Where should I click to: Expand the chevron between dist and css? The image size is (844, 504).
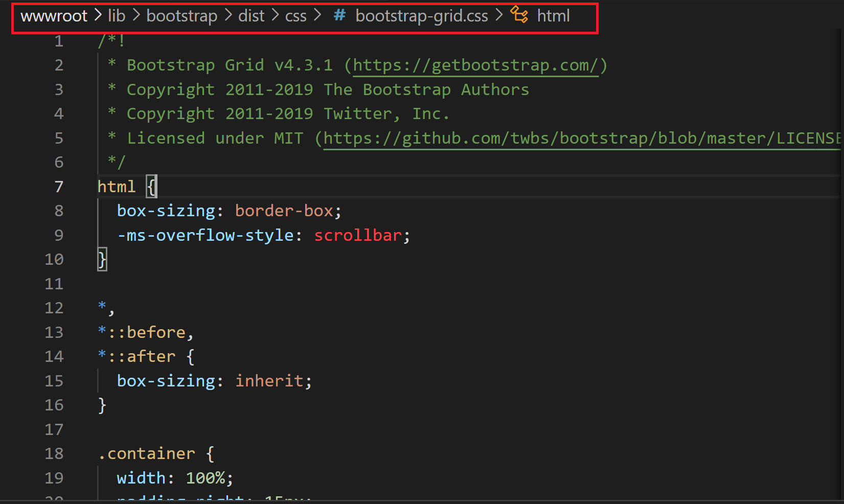coord(275,16)
